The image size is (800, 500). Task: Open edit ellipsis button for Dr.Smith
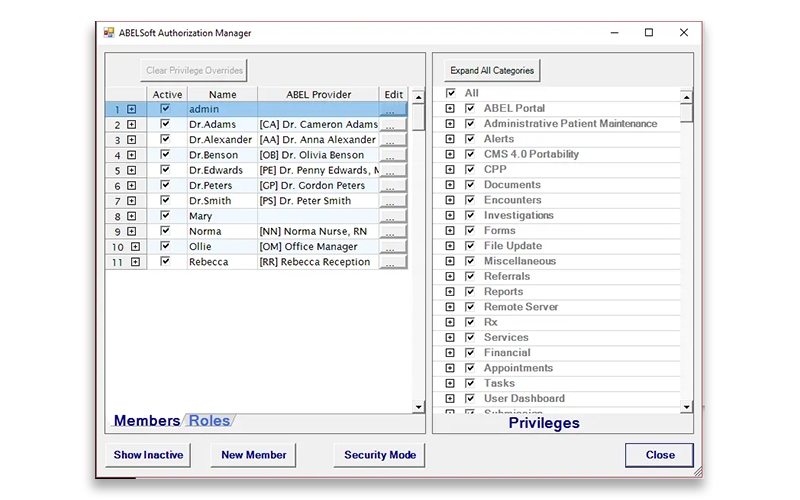point(393,201)
